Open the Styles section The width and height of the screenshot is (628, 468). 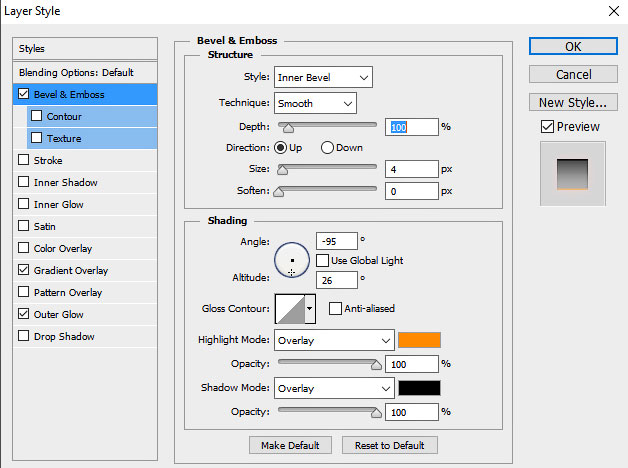85,49
